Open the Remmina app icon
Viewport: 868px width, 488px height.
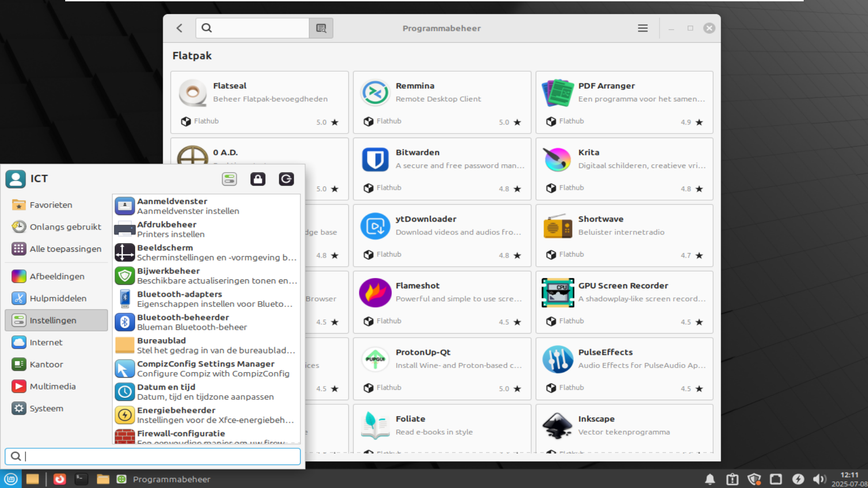[375, 92]
